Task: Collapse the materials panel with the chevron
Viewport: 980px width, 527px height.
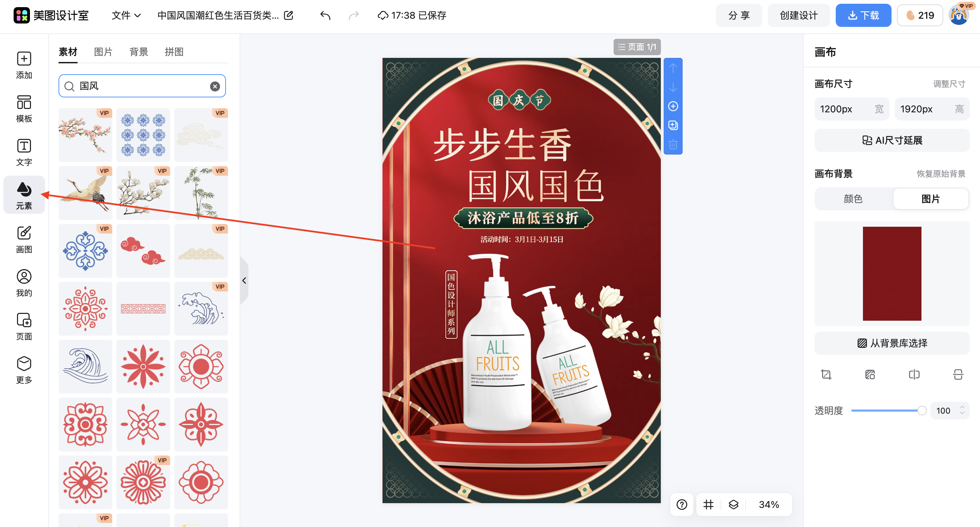Action: click(244, 281)
